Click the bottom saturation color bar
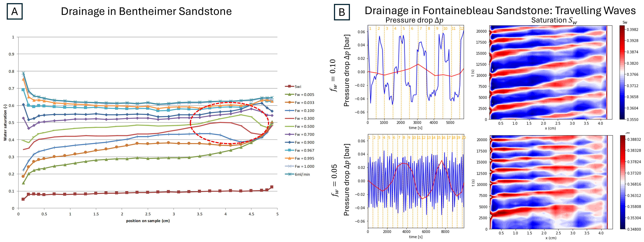The image size is (644, 242). (x=622, y=182)
